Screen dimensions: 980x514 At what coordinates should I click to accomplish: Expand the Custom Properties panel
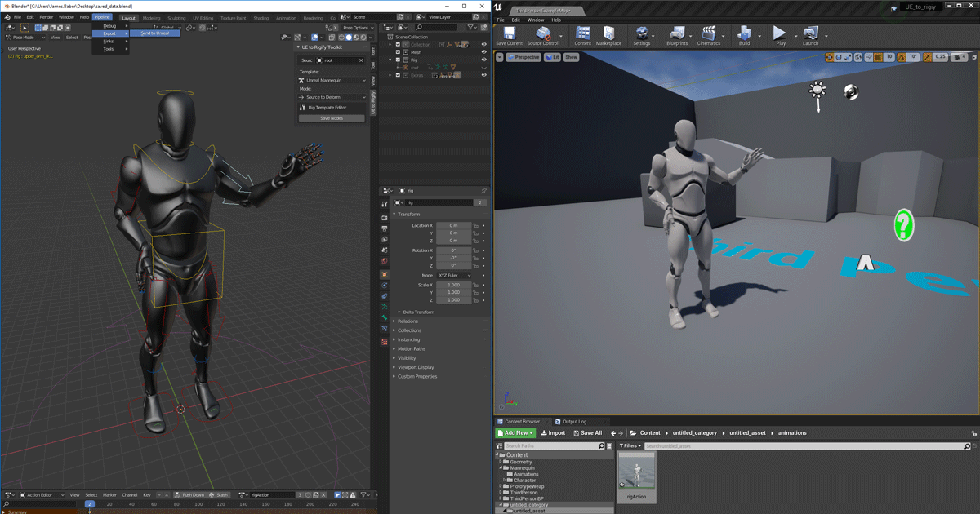pyautogui.click(x=417, y=376)
